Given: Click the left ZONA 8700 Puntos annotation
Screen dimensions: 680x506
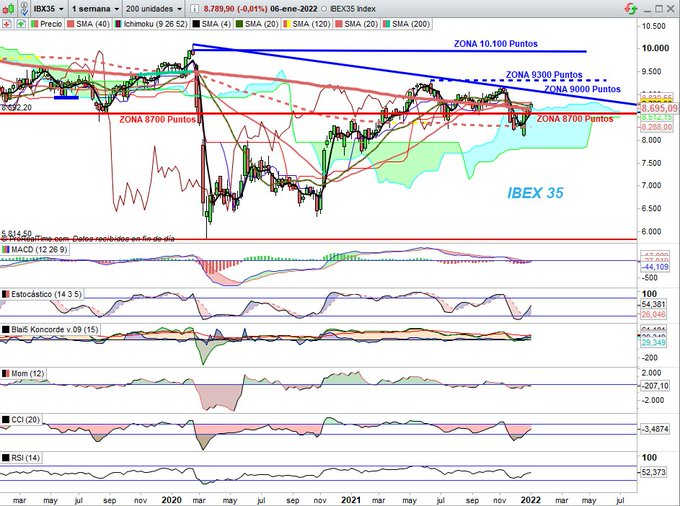Looking at the screenshot, I should 157,119.
